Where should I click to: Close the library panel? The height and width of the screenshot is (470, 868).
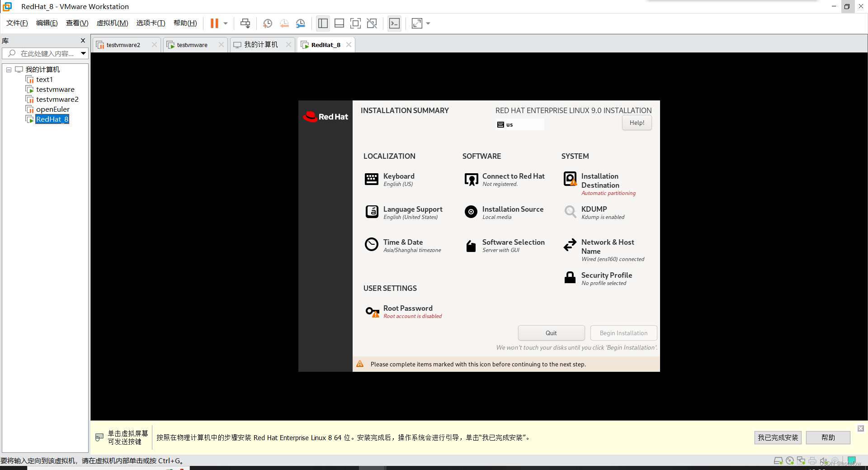(83, 40)
